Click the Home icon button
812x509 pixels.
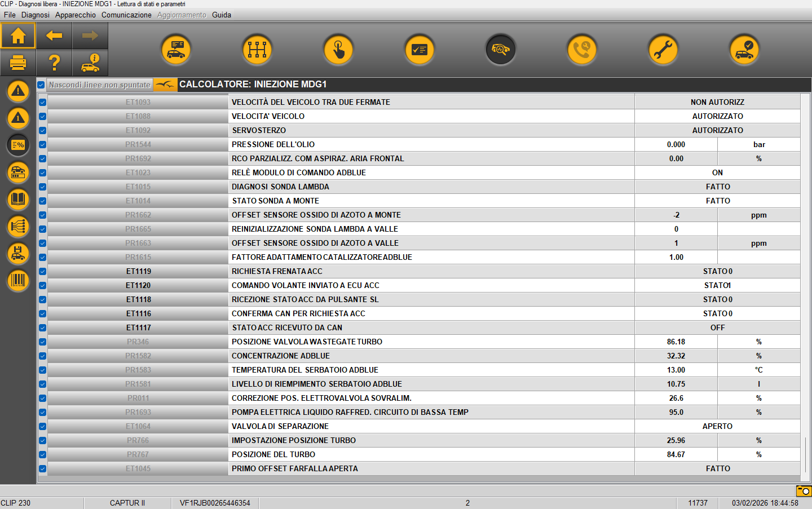(18, 36)
